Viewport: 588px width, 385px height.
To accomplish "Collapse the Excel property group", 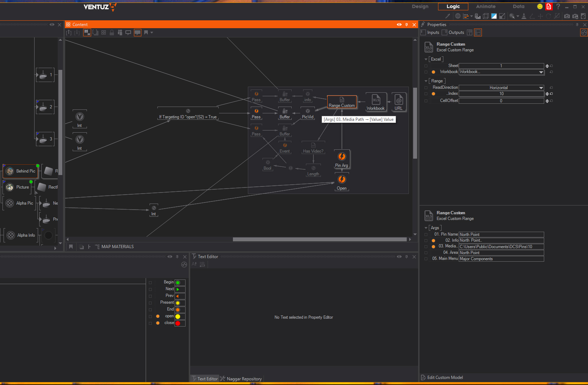I will (x=426, y=59).
